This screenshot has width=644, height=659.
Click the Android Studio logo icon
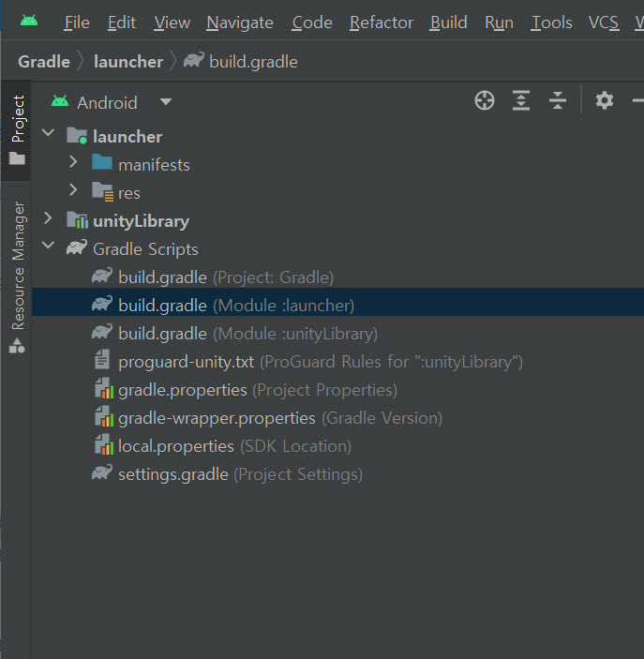pyautogui.click(x=29, y=21)
